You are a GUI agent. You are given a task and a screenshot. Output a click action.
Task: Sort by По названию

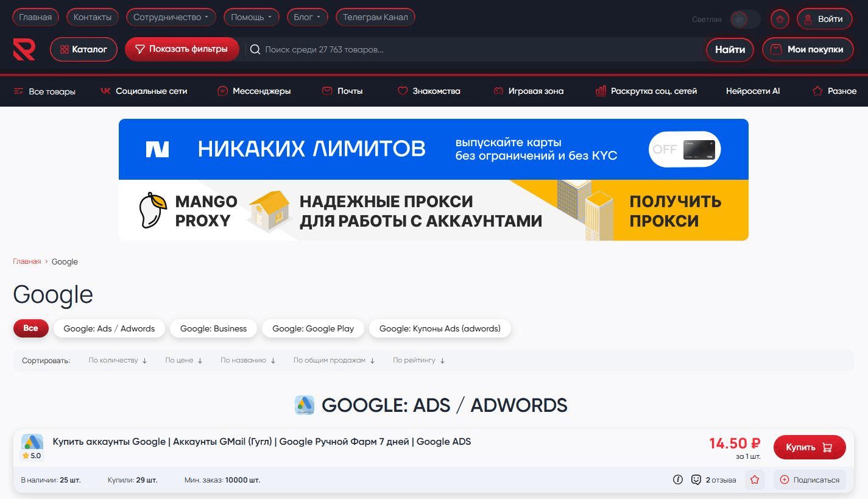pyautogui.click(x=248, y=360)
